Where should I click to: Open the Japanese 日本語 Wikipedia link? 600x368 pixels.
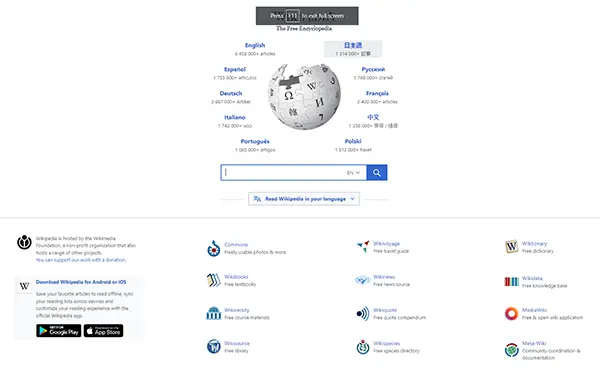pos(353,45)
